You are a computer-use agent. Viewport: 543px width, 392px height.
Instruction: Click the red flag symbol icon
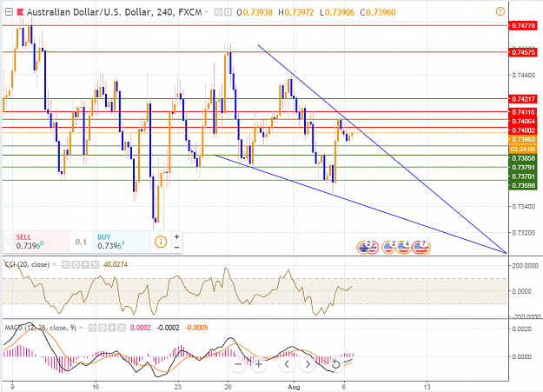[21, 12]
